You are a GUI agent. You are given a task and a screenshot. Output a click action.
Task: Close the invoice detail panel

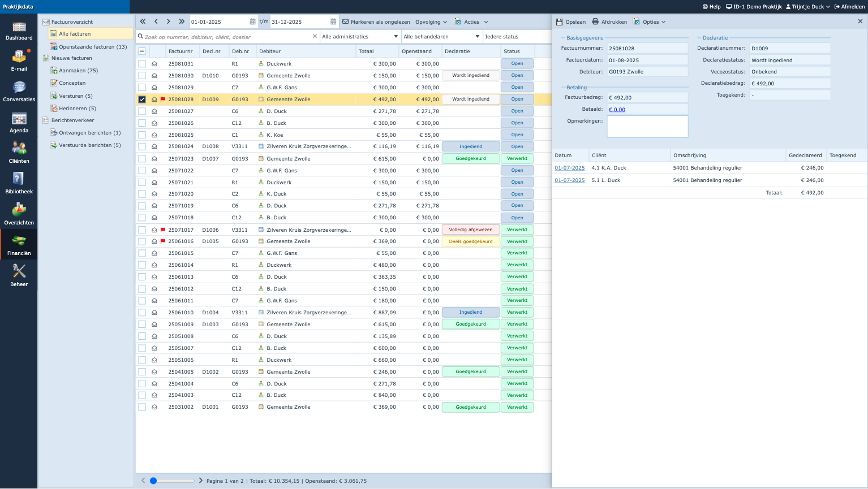click(860, 21)
